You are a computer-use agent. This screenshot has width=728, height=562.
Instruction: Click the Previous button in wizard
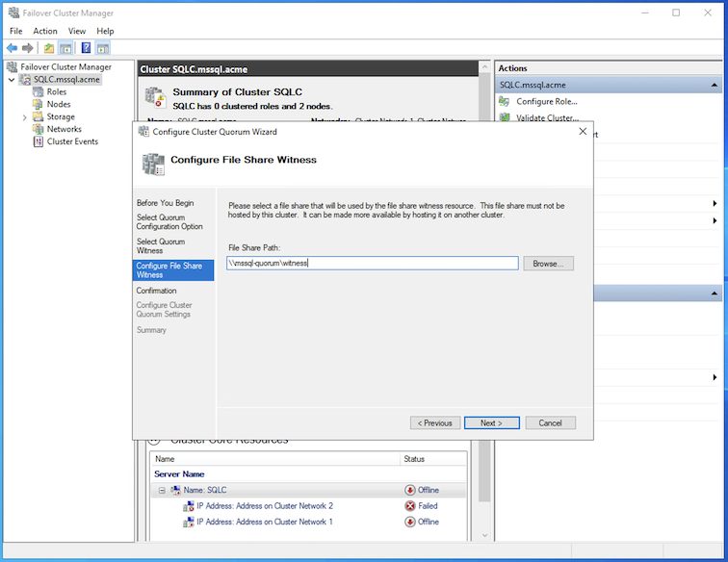click(x=435, y=422)
